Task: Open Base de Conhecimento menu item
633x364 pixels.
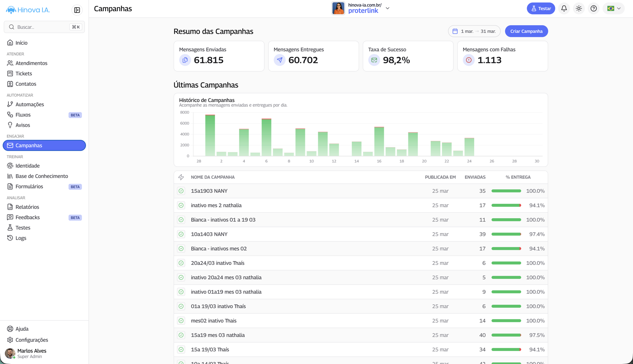Action: 41,176
